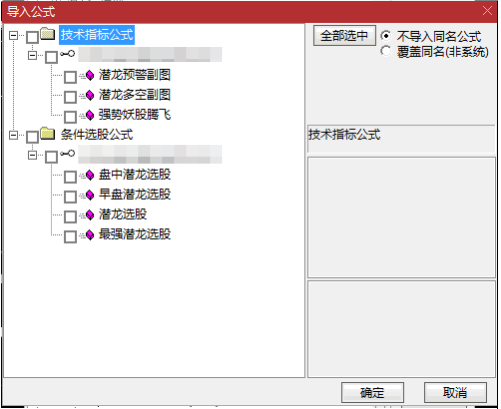The width and height of the screenshot is (501, 409).
Task: Select the 条件选股公式 tree label
Action: click(97, 135)
